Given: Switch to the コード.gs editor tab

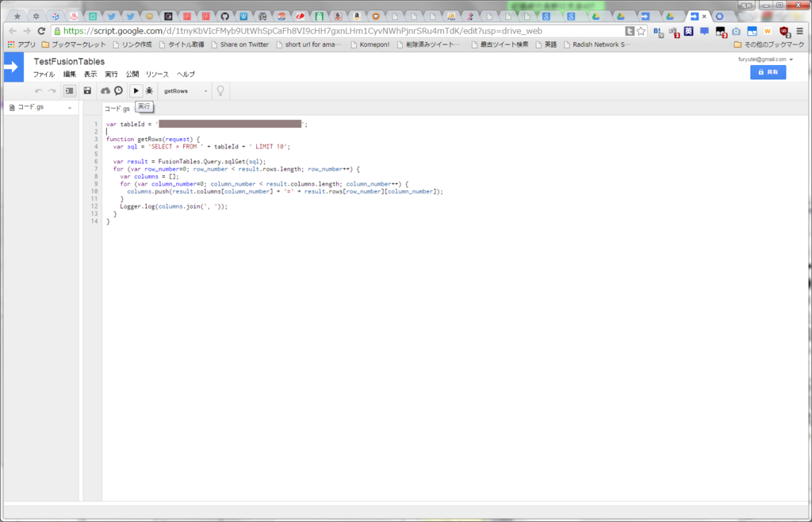Looking at the screenshot, I should pos(117,109).
